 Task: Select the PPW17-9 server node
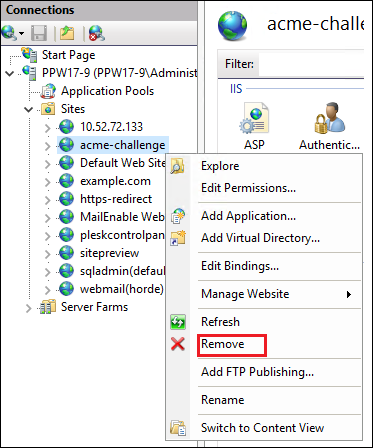click(x=120, y=73)
